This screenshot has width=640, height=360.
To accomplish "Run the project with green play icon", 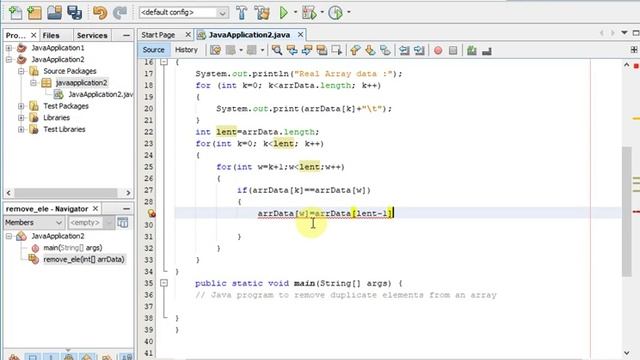I will point(284,13).
